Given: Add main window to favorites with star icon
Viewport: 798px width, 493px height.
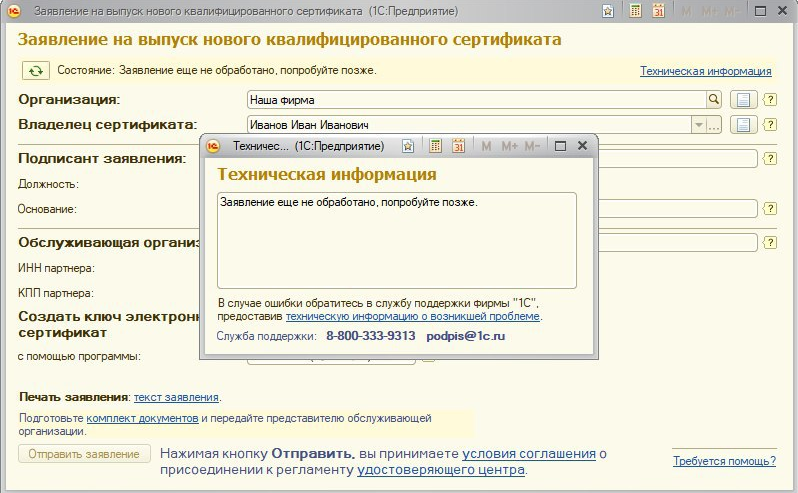Looking at the screenshot, I should coord(608,11).
